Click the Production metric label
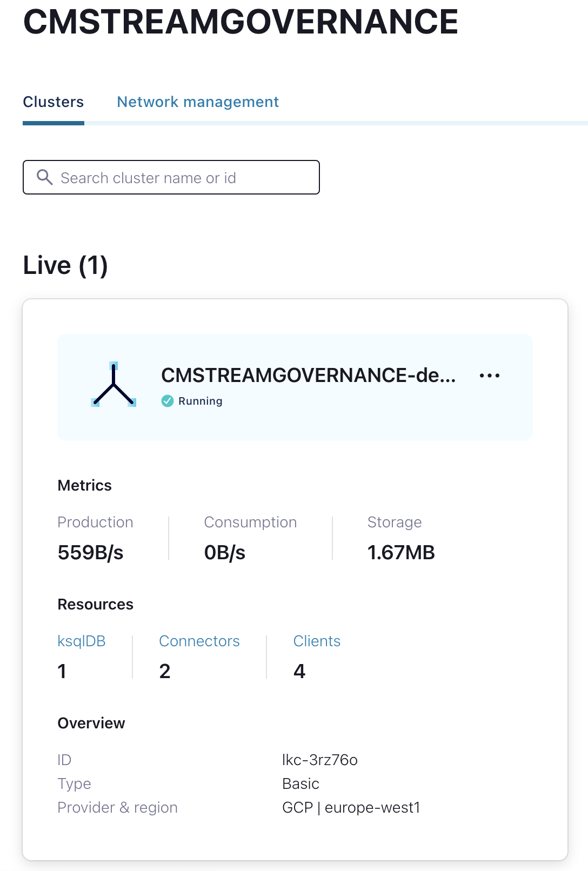This screenshot has height=871, width=588. click(x=96, y=522)
